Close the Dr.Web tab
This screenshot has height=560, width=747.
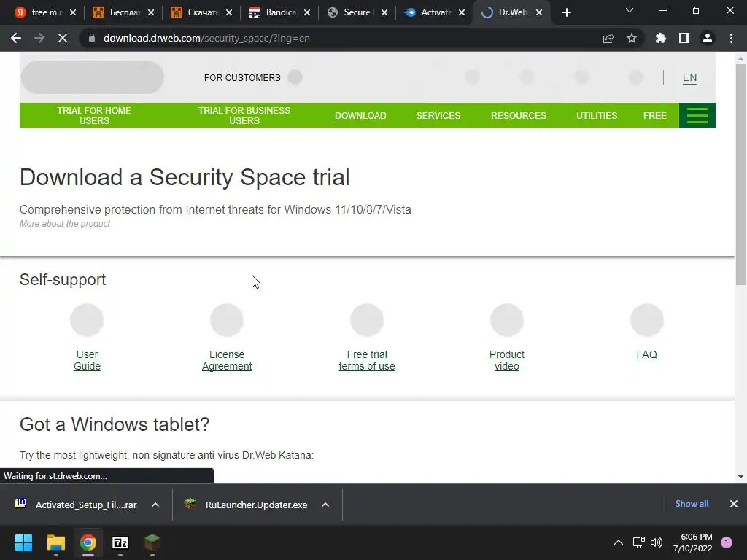click(539, 13)
